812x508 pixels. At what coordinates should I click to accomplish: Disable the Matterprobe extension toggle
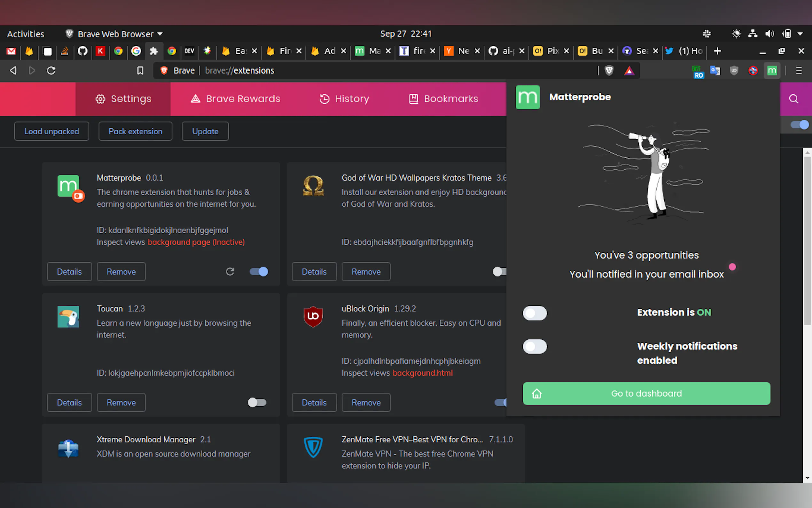259,272
